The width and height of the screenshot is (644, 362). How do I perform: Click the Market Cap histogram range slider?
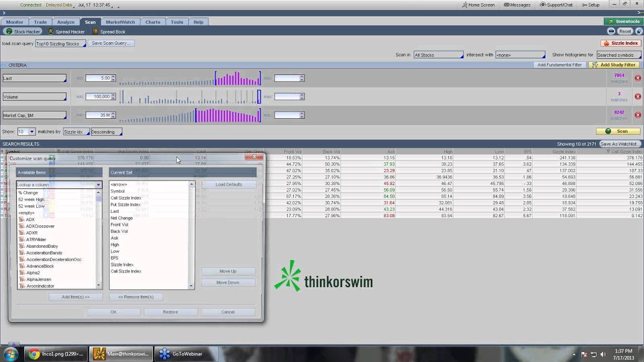(x=190, y=115)
